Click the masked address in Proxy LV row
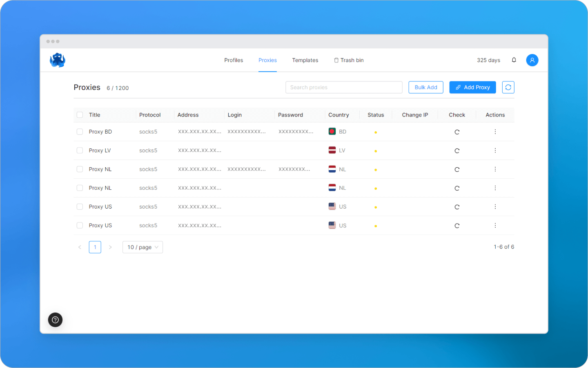 [x=200, y=150]
